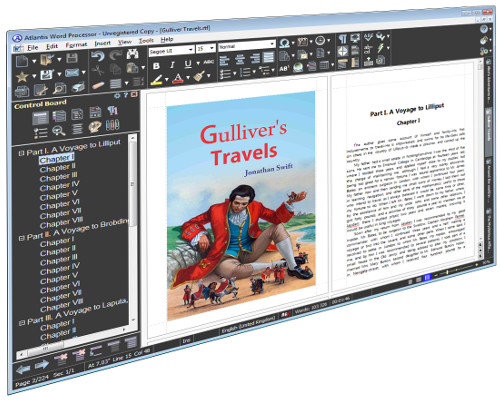Insert symbol with the Omega icon
Screen dimensions: 500x400
click(284, 43)
